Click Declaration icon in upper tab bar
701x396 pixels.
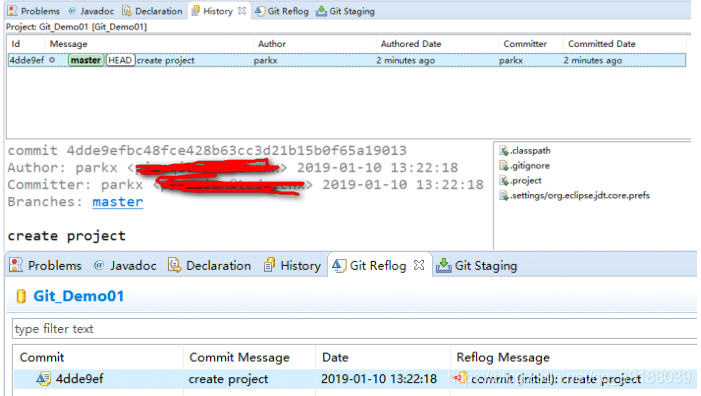(x=127, y=11)
